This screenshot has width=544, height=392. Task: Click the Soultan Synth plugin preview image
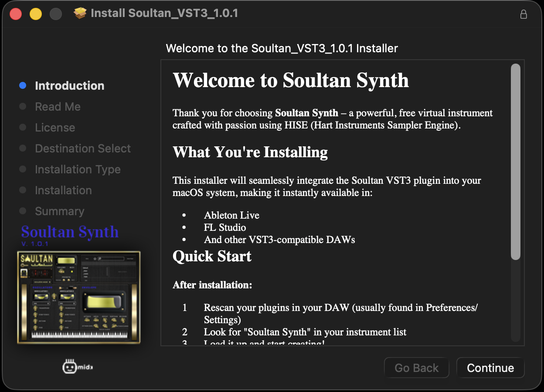[79, 297]
